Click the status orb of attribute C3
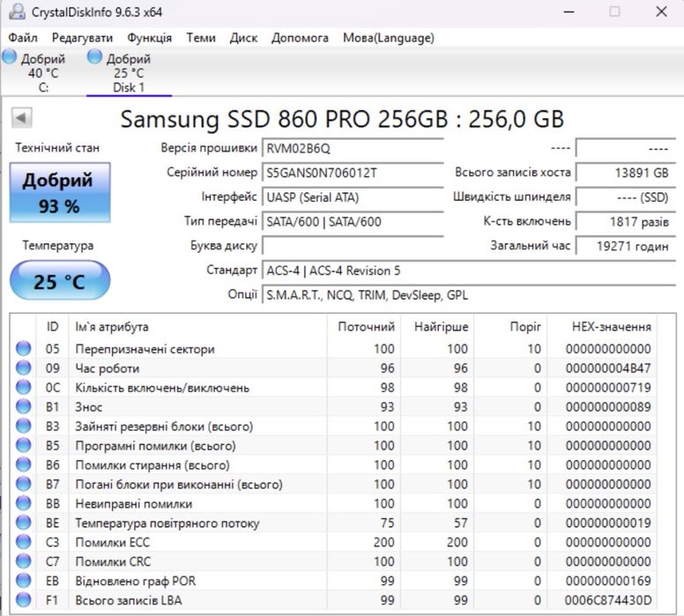 (24, 541)
